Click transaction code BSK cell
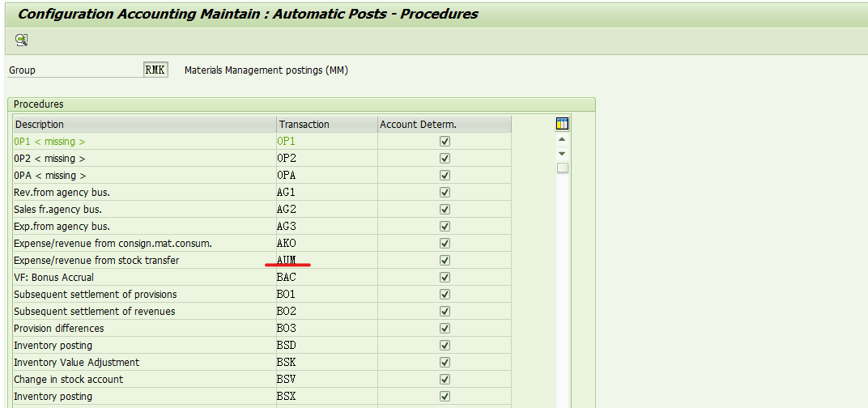The image size is (868, 408). click(327, 363)
